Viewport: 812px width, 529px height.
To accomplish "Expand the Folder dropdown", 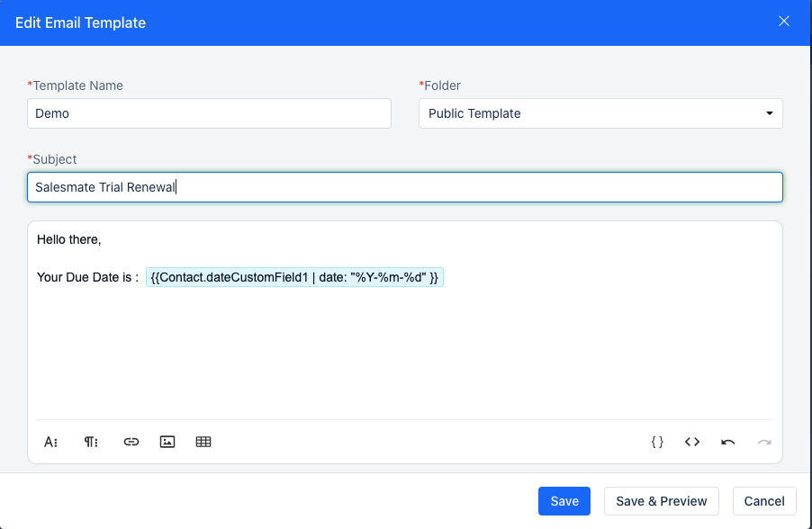I will click(600, 113).
